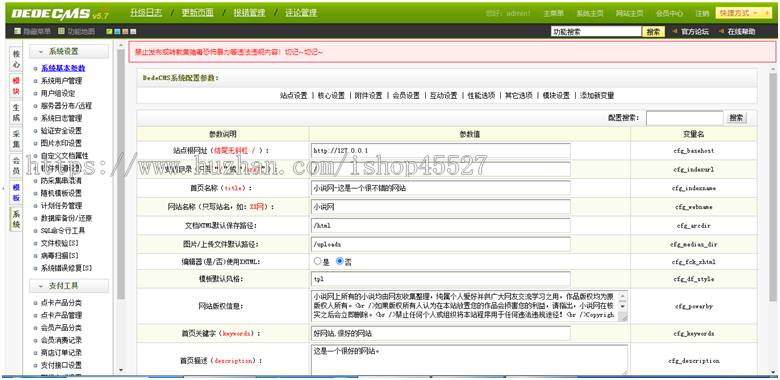Go to 网站主页 website home
This screenshot has width=780, height=380.
point(629,13)
